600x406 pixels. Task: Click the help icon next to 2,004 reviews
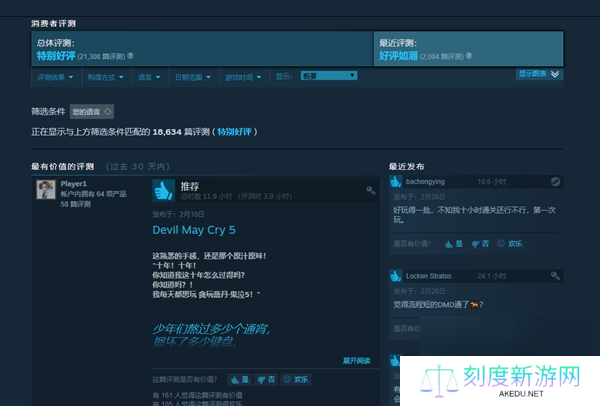469,56
